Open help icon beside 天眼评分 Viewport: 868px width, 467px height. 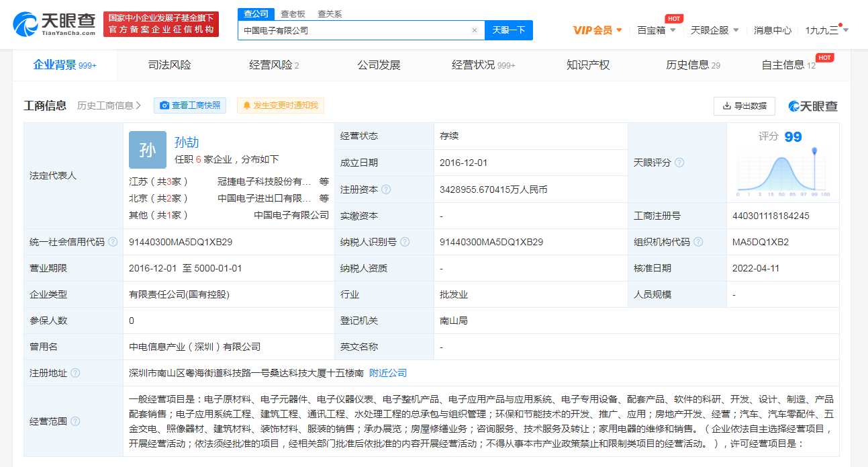[x=679, y=163]
